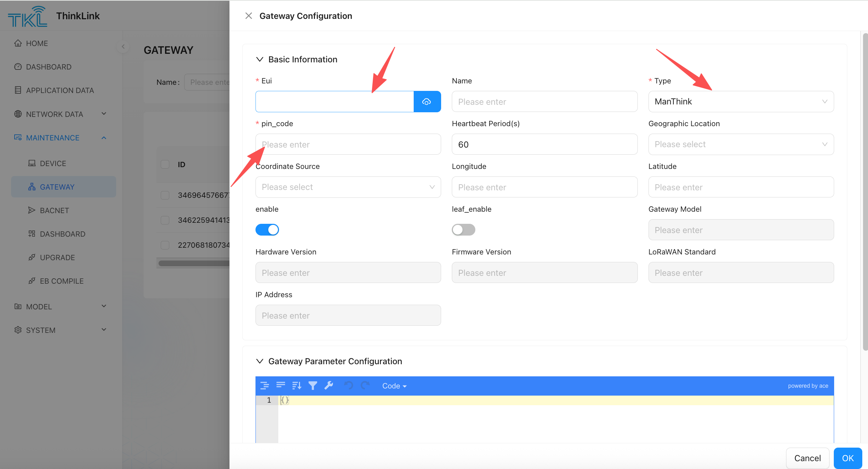Image resolution: width=868 pixels, height=469 pixels.
Task: Open the Coordinate Source dropdown
Action: (x=348, y=187)
